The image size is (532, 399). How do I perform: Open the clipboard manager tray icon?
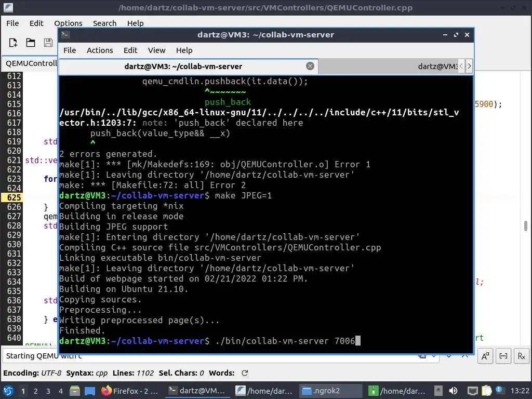[486, 391]
